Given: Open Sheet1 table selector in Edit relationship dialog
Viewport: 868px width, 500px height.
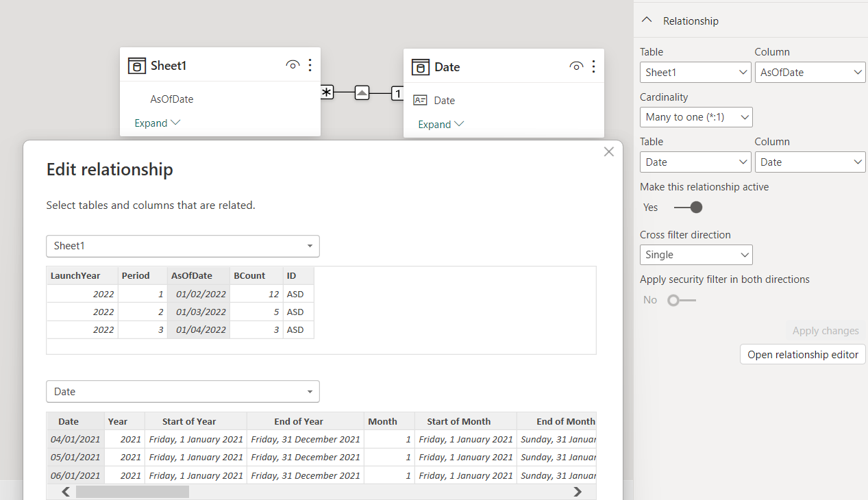Looking at the screenshot, I should tap(183, 246).
